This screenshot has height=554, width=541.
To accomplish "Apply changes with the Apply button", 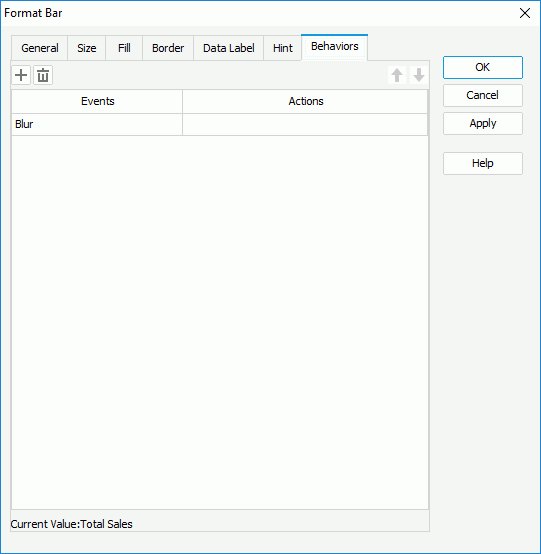I will point(483,123).
